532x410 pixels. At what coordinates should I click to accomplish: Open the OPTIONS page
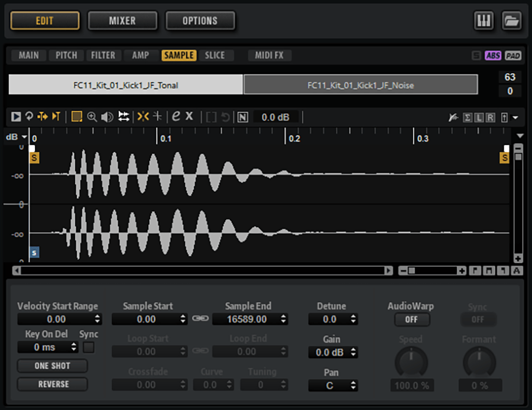click(200, 21)
